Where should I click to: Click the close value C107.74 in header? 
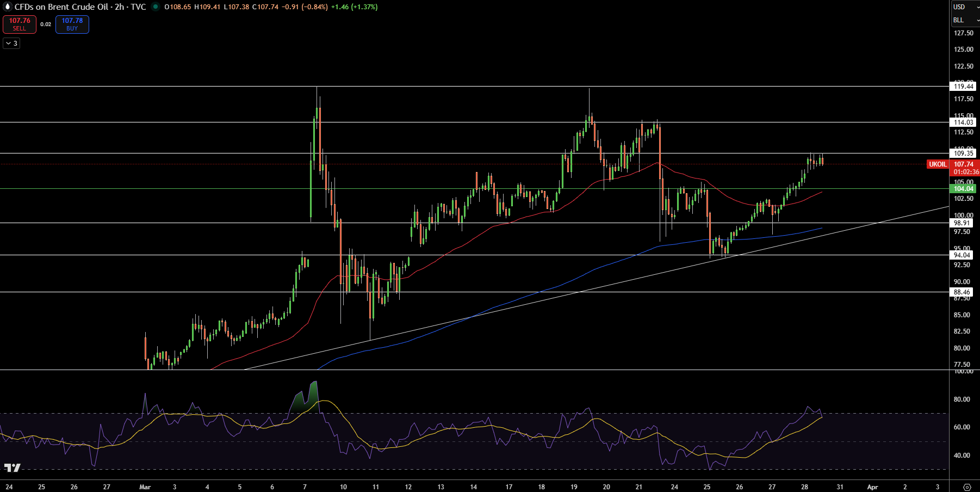pyautogui.click(x=265, y=7)
